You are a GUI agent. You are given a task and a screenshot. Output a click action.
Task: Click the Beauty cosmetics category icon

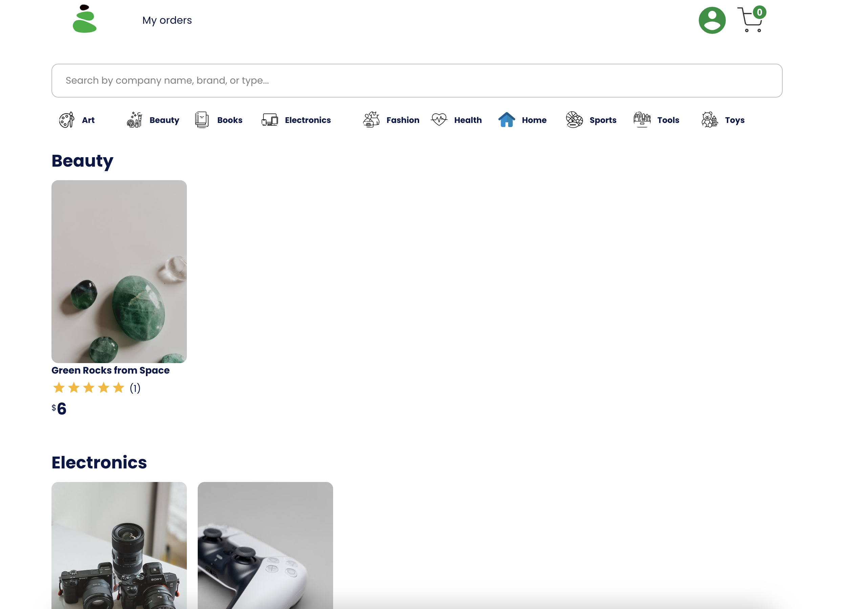click(134, 120)
